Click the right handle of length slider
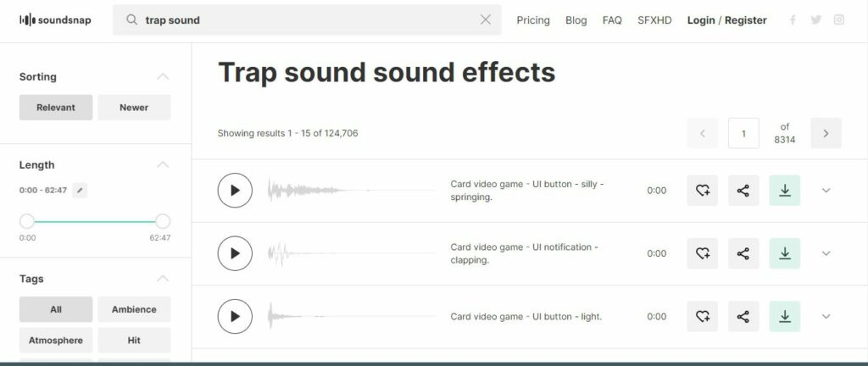 (163, 221)
